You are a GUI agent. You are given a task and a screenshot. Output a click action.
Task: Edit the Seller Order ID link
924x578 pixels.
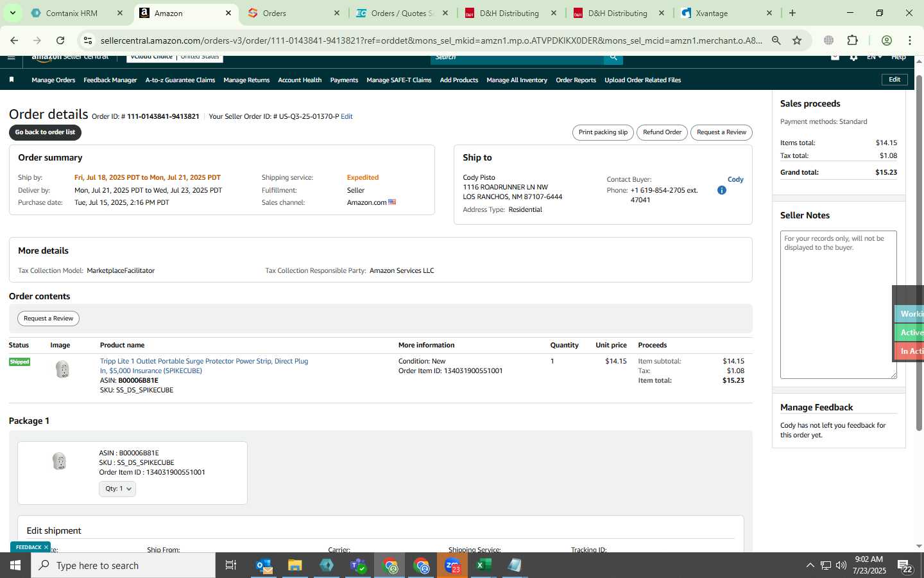click(x=346, y=117)
